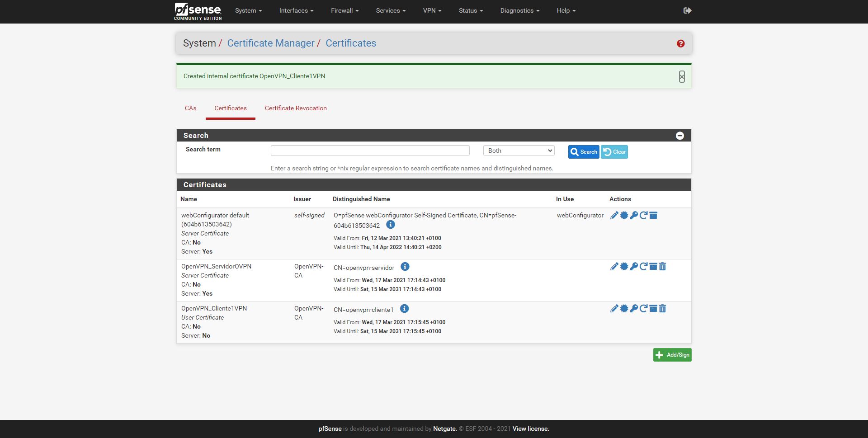Renew the OpenVPN_ServidorOVPN certificate

pos(643,267)
